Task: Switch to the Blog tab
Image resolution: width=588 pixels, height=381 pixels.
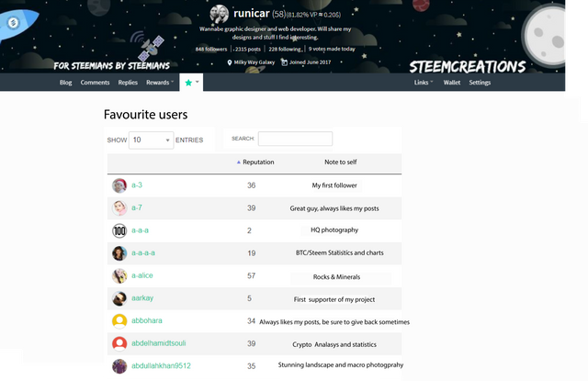Action: pos(66,83)
